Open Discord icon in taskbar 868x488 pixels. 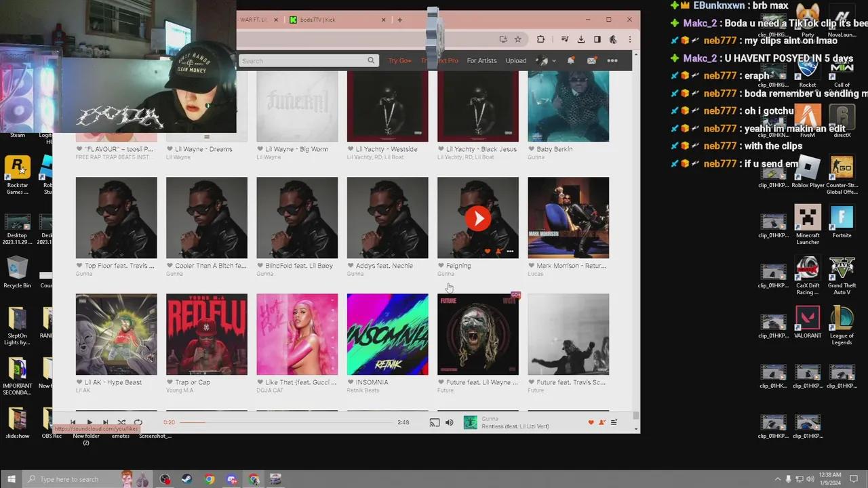pyautogui.click(x=232, y=479)
